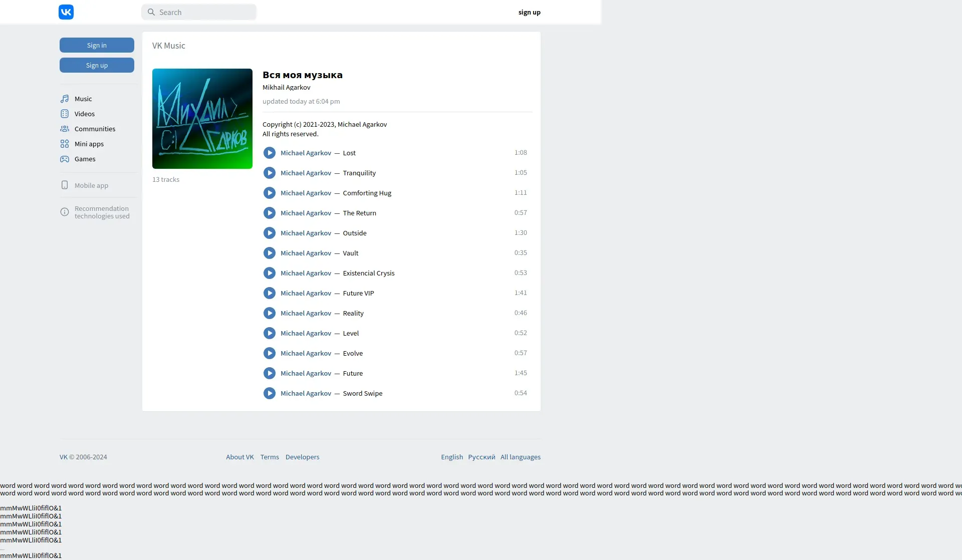Image resolution: width=962 pixels, height=560 pixels.
Task: Play the Sword Swipe track
Action: coord(270,393)
